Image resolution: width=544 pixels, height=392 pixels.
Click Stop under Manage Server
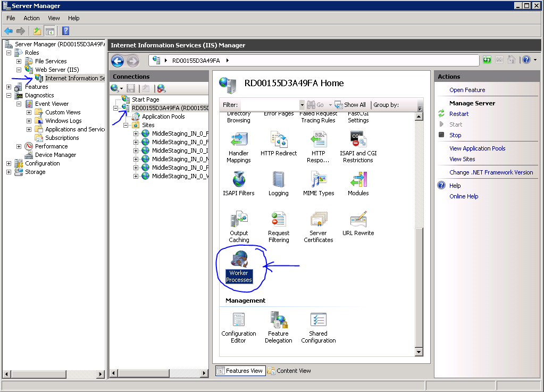455,135
